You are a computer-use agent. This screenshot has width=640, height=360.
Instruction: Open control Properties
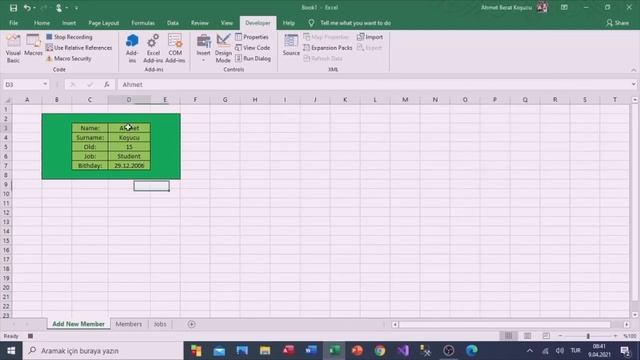252,37
